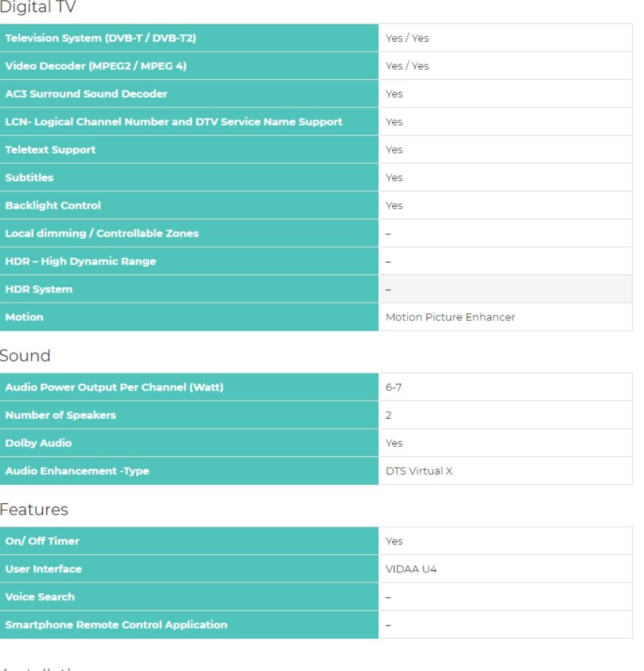Click the 'Television System (DVB-T / DVB-T2)' label

coord(101,38)
